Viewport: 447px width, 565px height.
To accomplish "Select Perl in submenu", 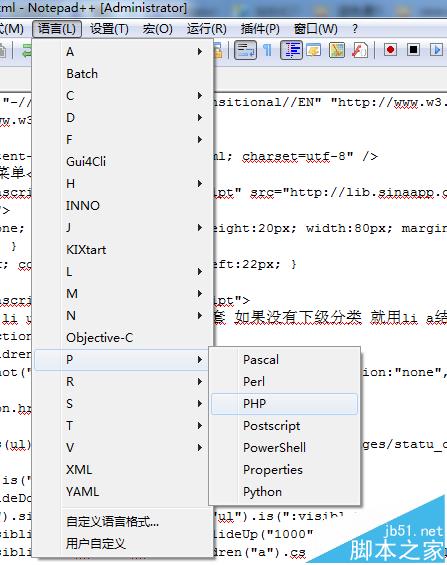I will (284, 381).
